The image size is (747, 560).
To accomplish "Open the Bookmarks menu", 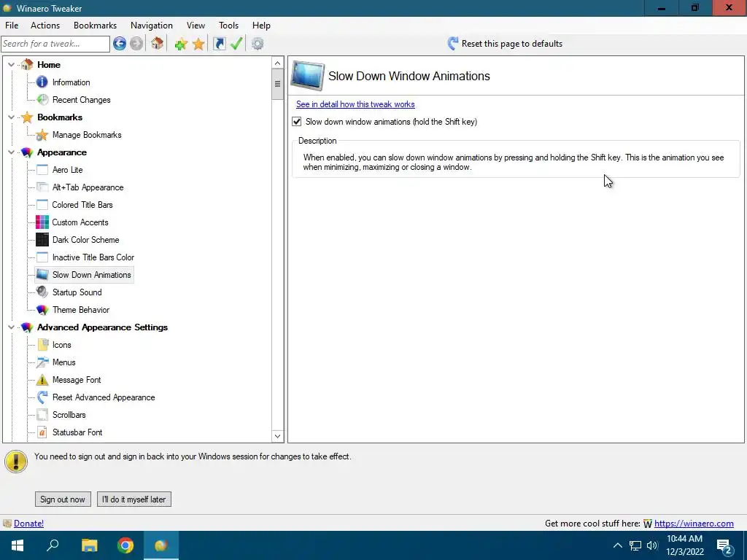I will pyautogui.click(x=96, y=26).
